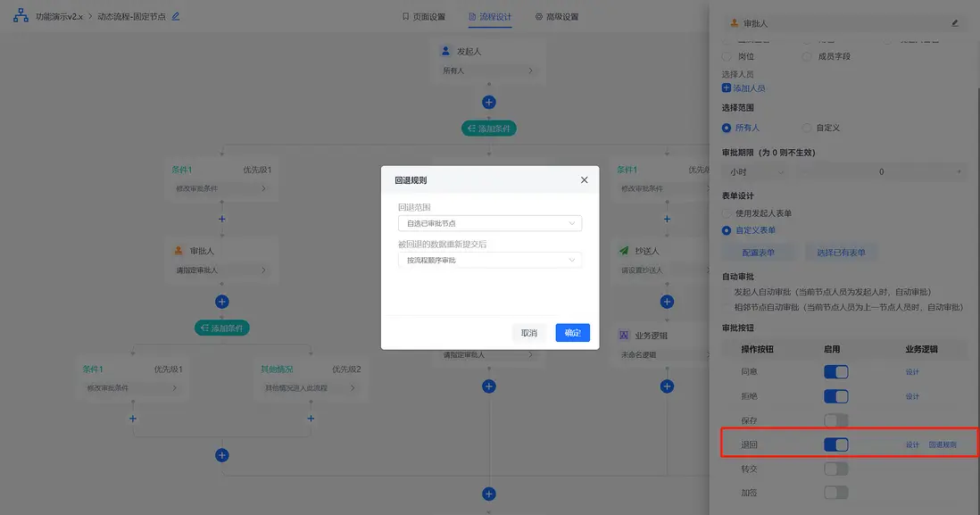980x515 pixels.
Task: Disable the 同意 approval toggle
Action: point(835,371)
